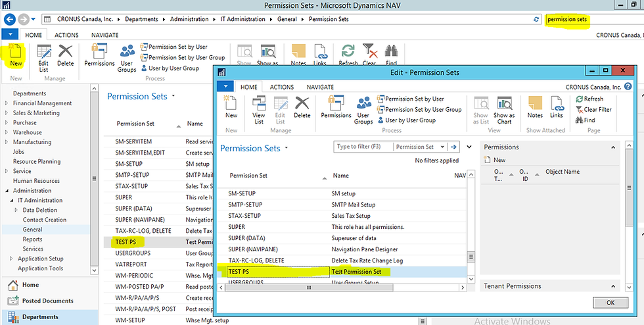Refresh the address bar path
The width and height of the screenshot is (644, 325).
(x=536, y=19)
